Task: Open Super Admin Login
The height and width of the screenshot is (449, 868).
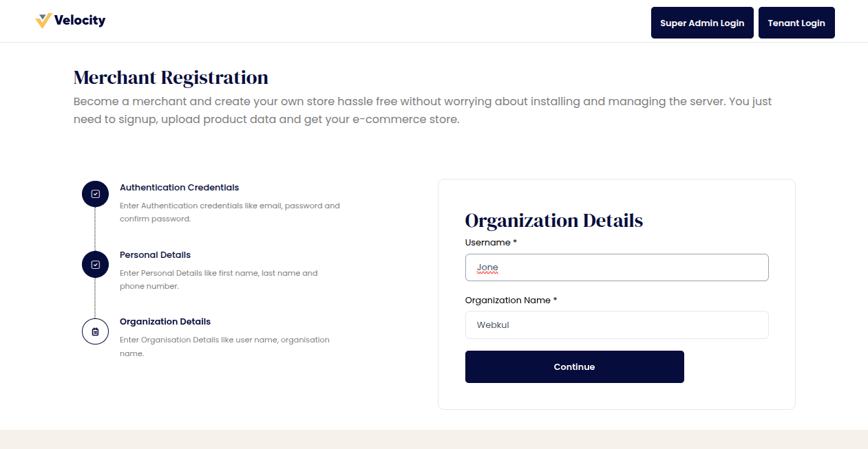Action: click(702, 23)
